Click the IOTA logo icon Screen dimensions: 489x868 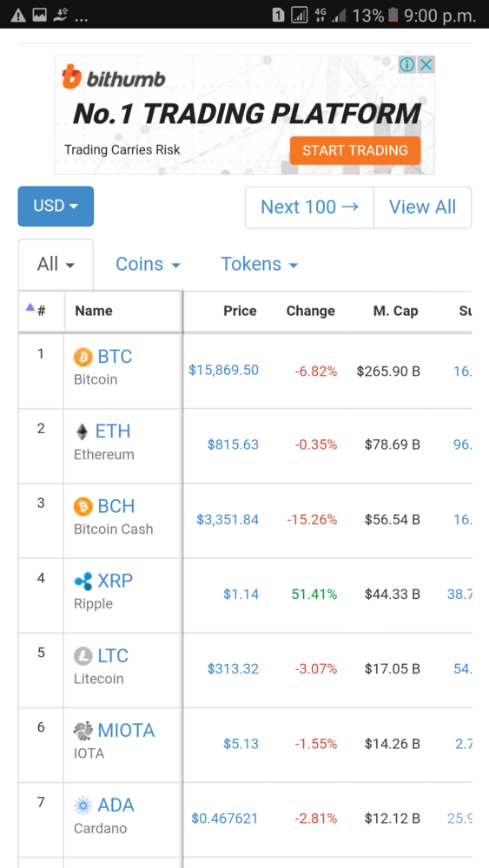click(83, 731)
